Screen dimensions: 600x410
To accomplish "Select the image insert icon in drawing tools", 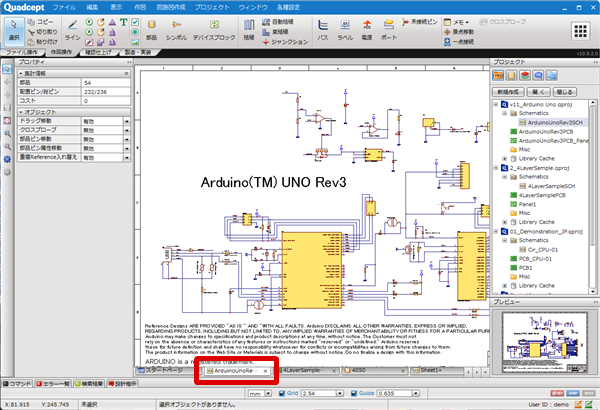I will coord(135,42).
